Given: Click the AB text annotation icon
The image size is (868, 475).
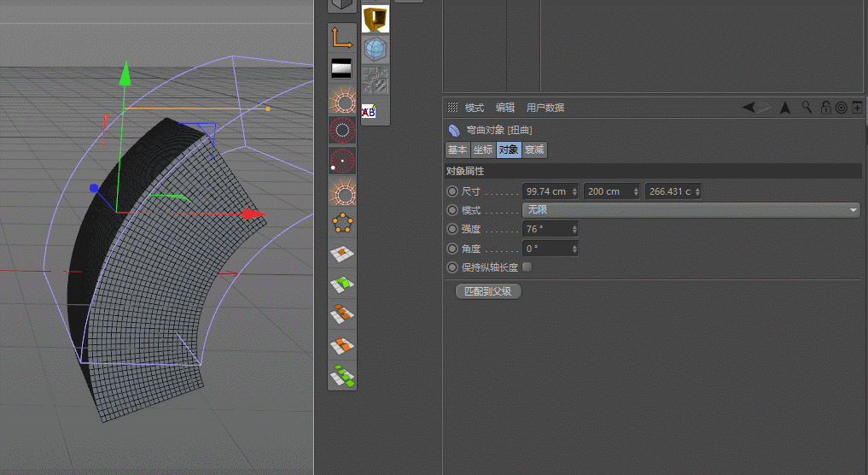Looking at the screenshot, I should [x=369, y=111].
